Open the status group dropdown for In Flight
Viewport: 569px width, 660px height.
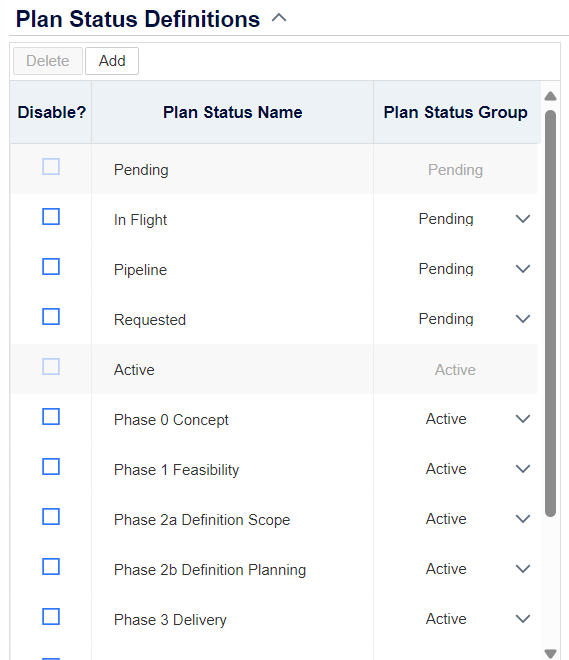click(x=523, y=219)
